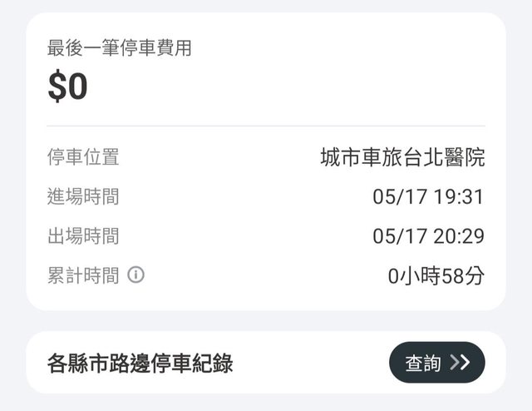This screenshot has height=411, width=532.
Task: Click the divider line under $0
Action: [x=266, y=126]
